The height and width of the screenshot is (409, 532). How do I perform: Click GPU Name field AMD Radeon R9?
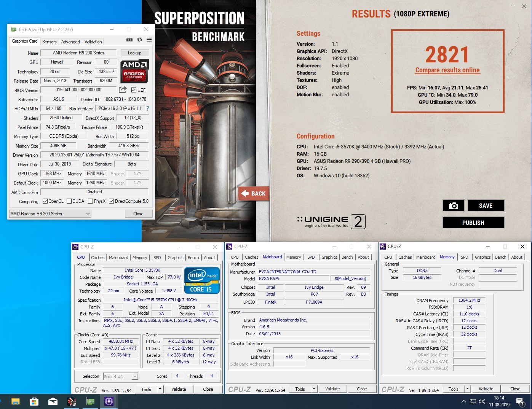78,53
